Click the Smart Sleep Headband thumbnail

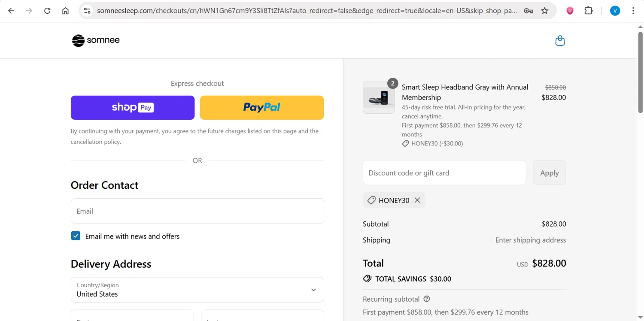379,98
